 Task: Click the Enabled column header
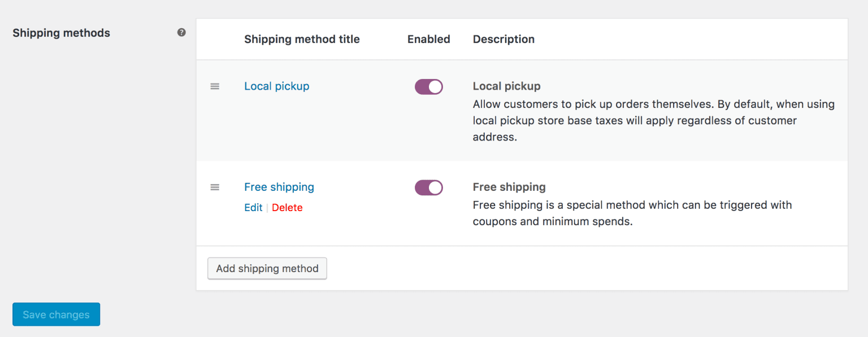tap(428, 39)
